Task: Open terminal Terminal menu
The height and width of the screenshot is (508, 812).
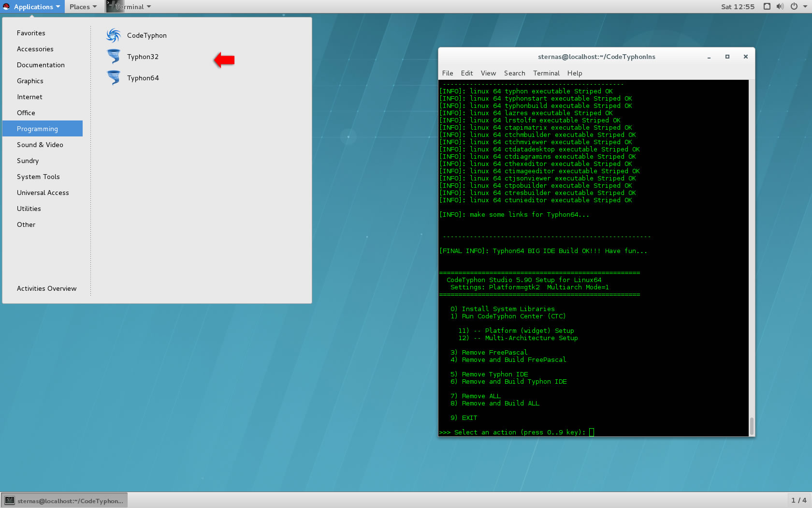Action: click(x=546, y=73)
